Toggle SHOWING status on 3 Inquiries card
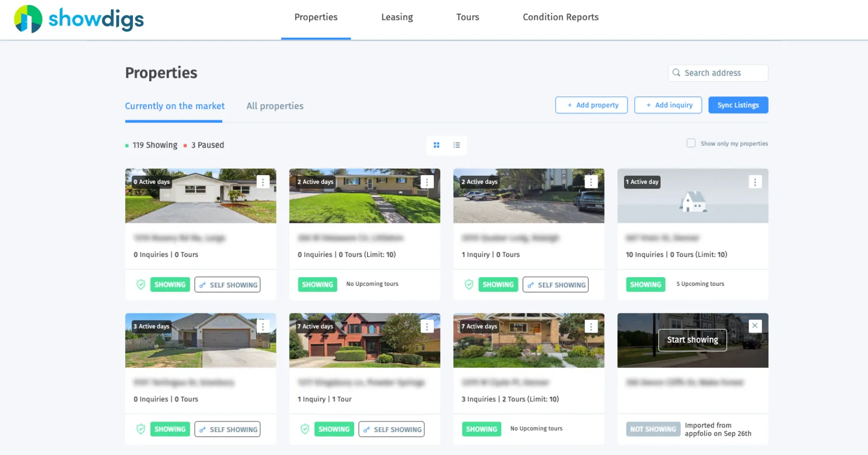Image resolution: width=868 pixels, height=455 pixels. [481, 430]
